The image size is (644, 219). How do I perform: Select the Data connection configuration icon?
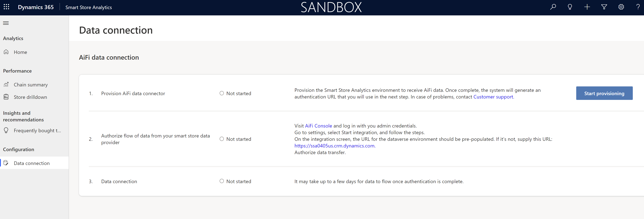[6, 163]
